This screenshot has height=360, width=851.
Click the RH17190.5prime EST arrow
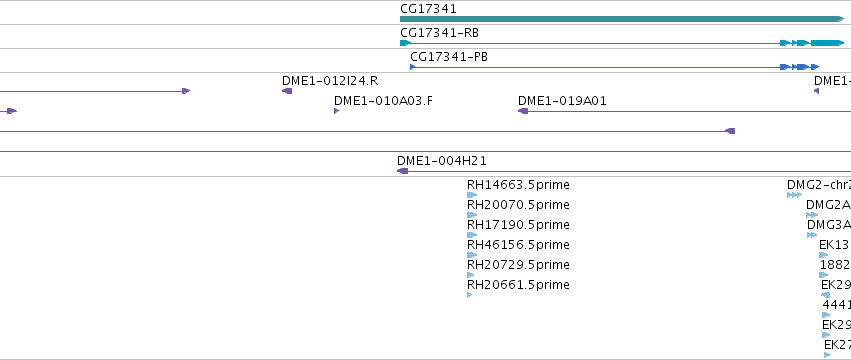(472, 235)
